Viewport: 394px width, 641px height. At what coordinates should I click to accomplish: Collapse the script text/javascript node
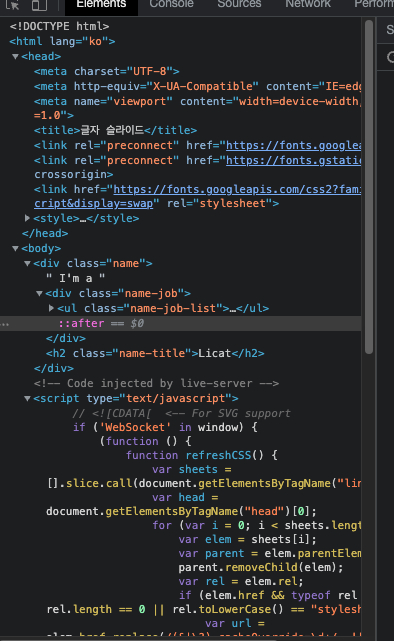tap(27, 399)
